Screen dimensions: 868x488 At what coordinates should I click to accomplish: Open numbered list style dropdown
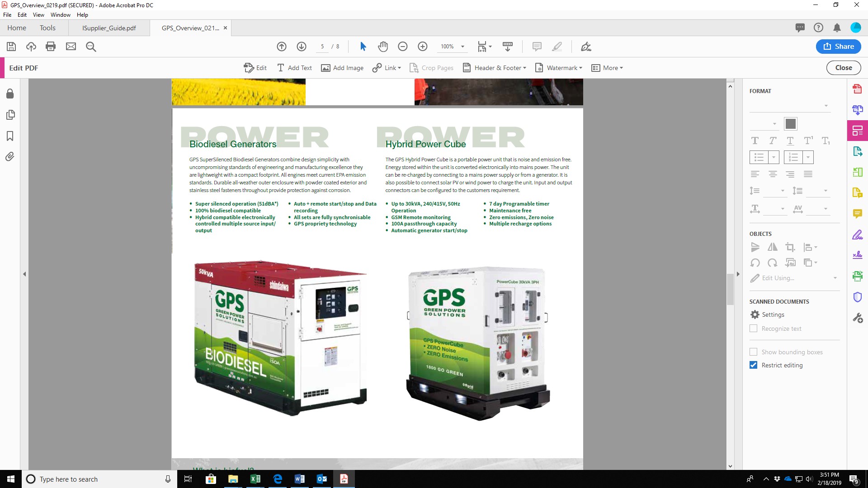point(808,157)
